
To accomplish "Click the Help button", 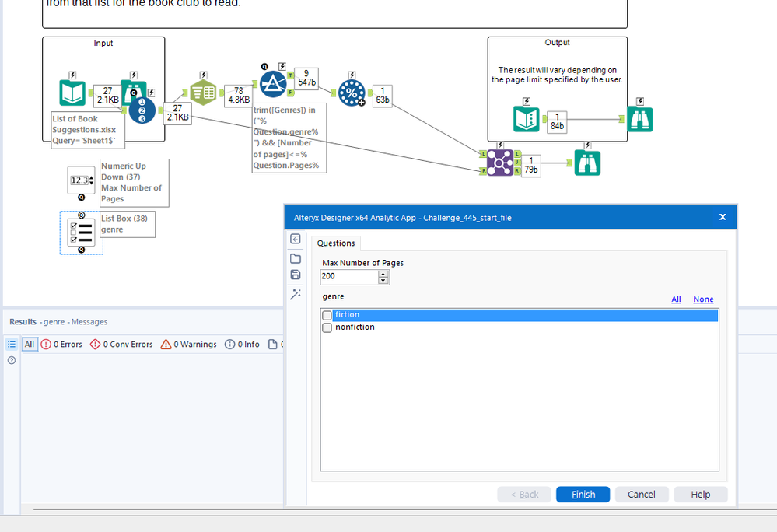I will [x=701, y=495].
